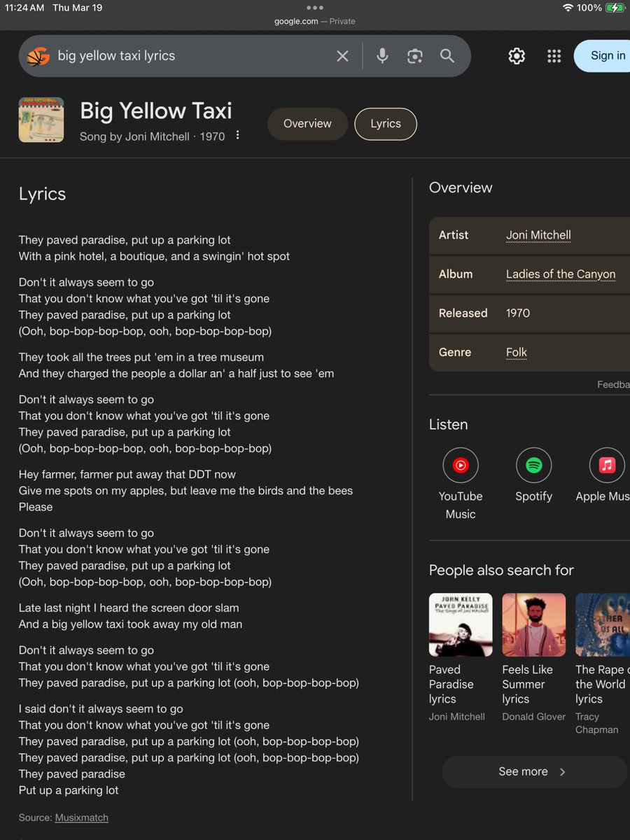Tap the google.com Private address bar
The image size is (630, 840).
point(315,21)
